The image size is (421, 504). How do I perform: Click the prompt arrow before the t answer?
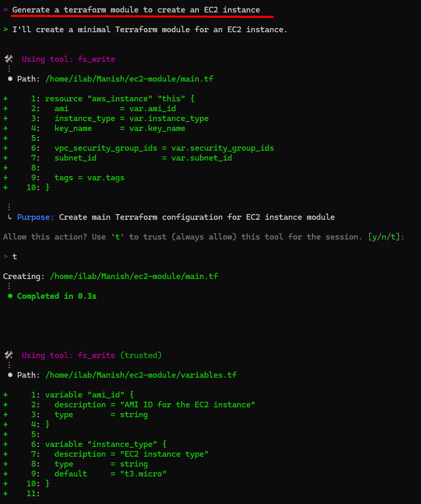tap(5, 257)
